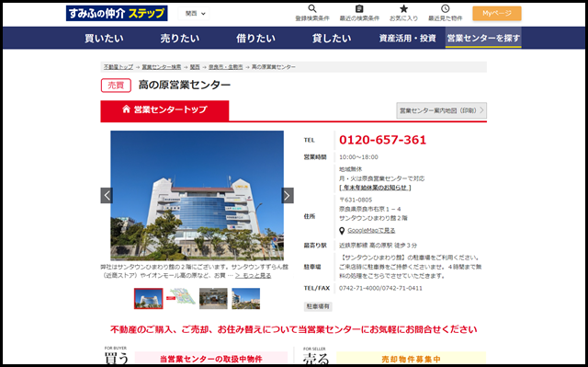
Task: Click TEL/FAX number 0742-71-4000/0742-71-0411
Action: coord(380,288)
